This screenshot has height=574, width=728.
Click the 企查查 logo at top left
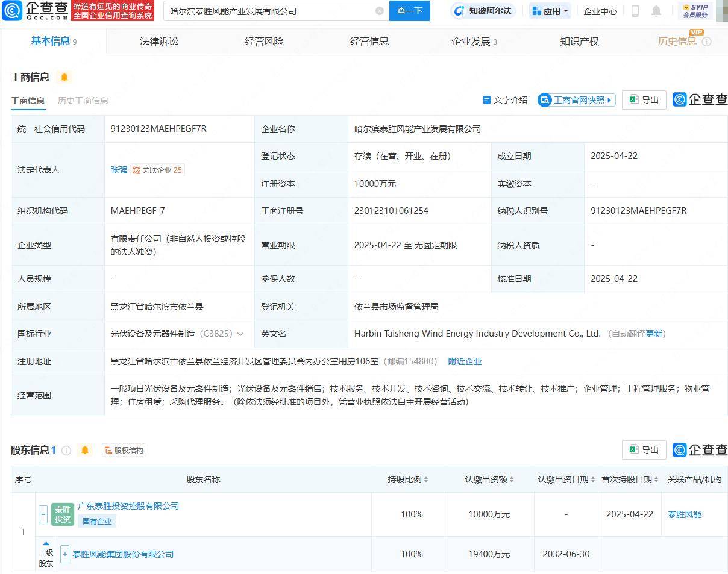point(36,11)
